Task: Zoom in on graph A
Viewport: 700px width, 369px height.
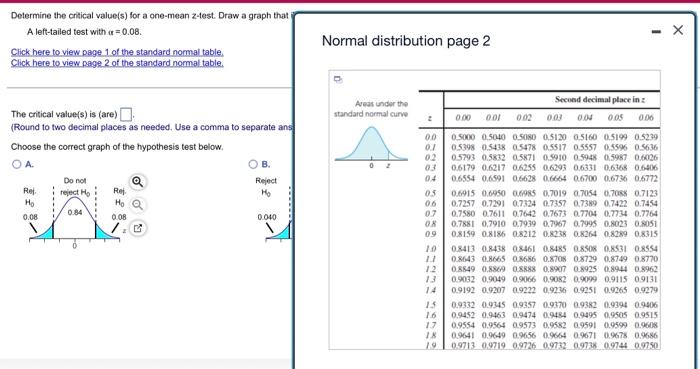Action: pos(138,182)
